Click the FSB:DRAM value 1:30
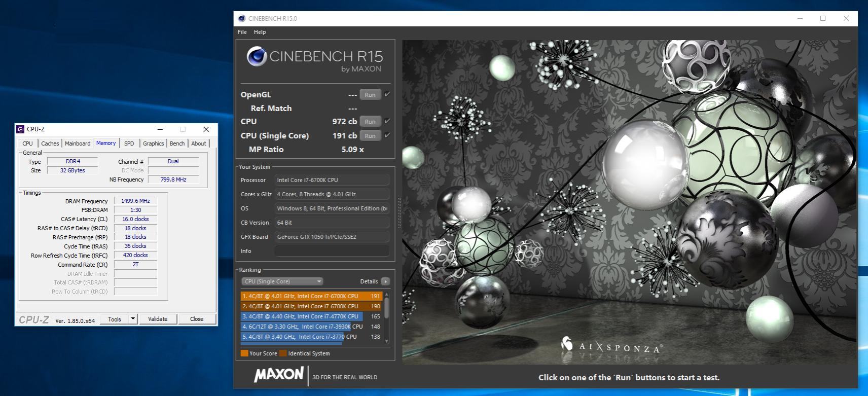The height and width of the screenshot is (396, 868). tap(135, 210)
